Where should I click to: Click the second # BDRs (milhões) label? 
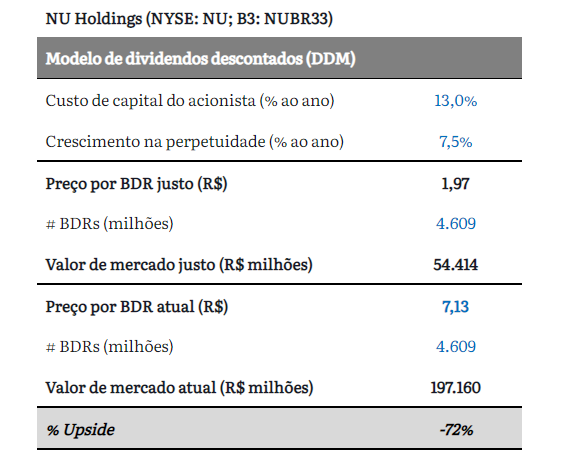110,347
